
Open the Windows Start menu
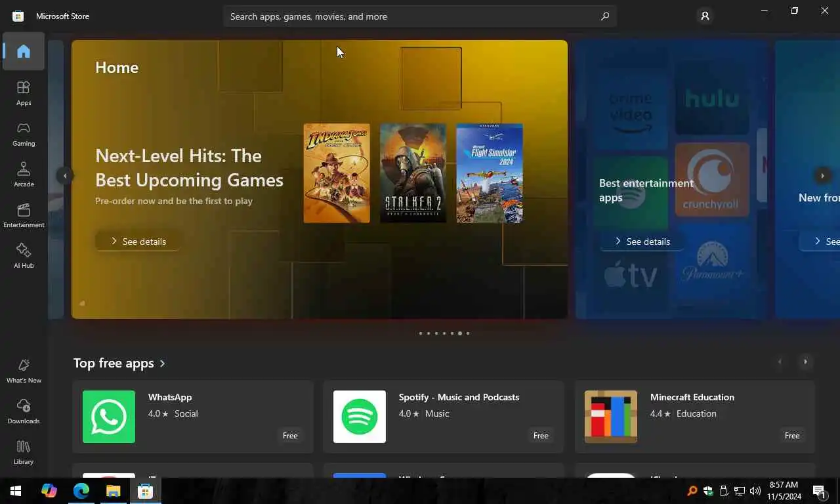(16, 491)
